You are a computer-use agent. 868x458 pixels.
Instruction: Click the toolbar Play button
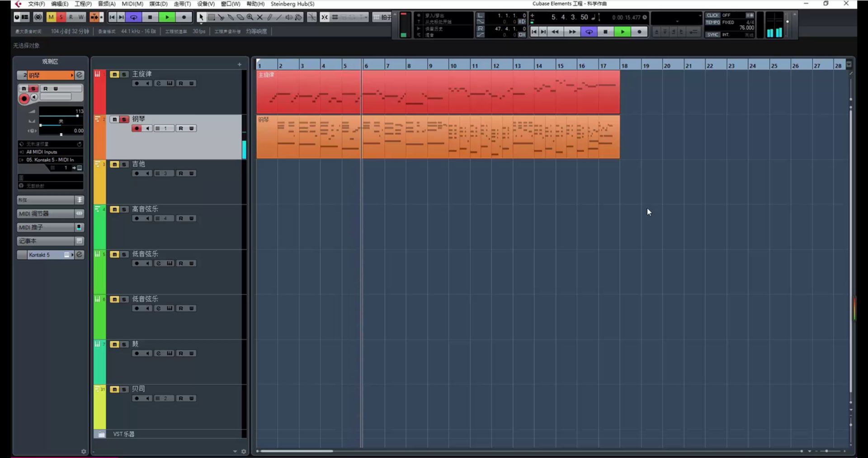click(x=167, y=17)
